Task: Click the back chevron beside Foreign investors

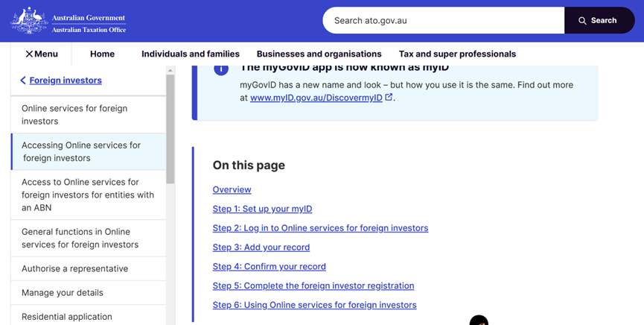Action: 23,81
